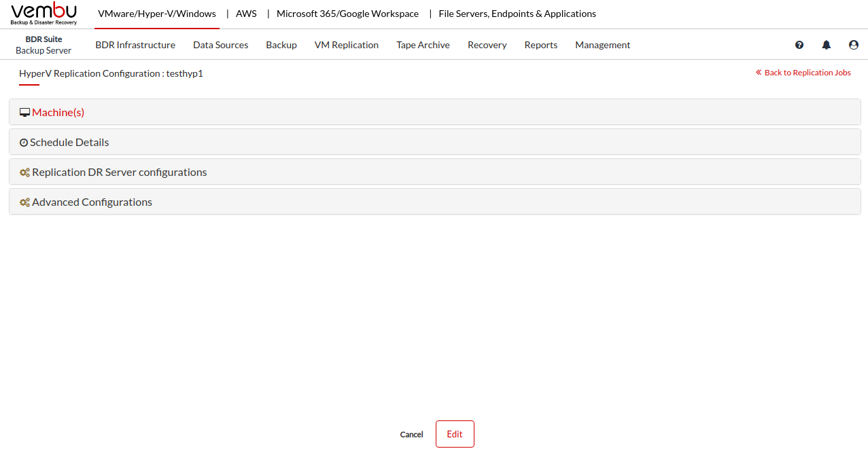Click the clock icon beside Schedule Details
This screenshot has width=868, height=453.
point(24,143)
